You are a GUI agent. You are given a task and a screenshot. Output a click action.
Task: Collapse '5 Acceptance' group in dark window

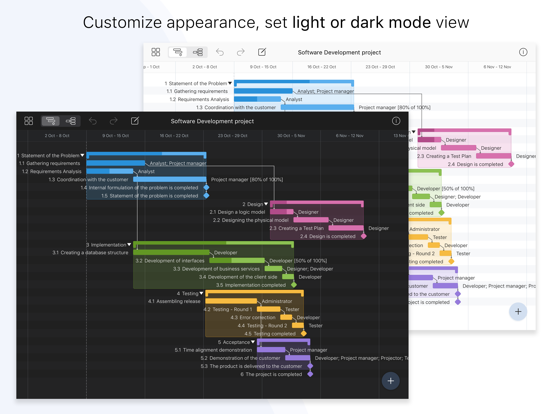point(253,342)
